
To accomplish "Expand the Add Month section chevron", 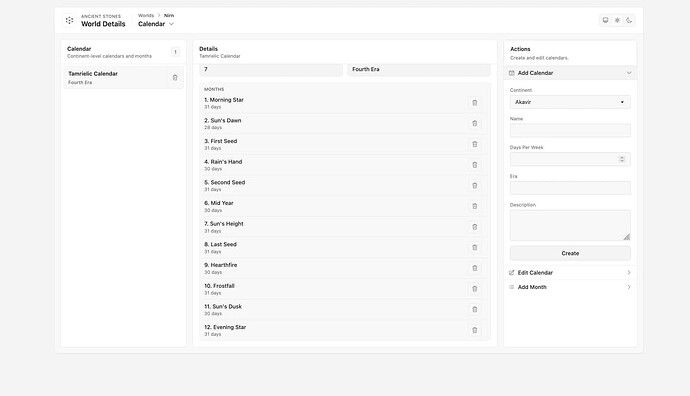I will coord(629,287).
